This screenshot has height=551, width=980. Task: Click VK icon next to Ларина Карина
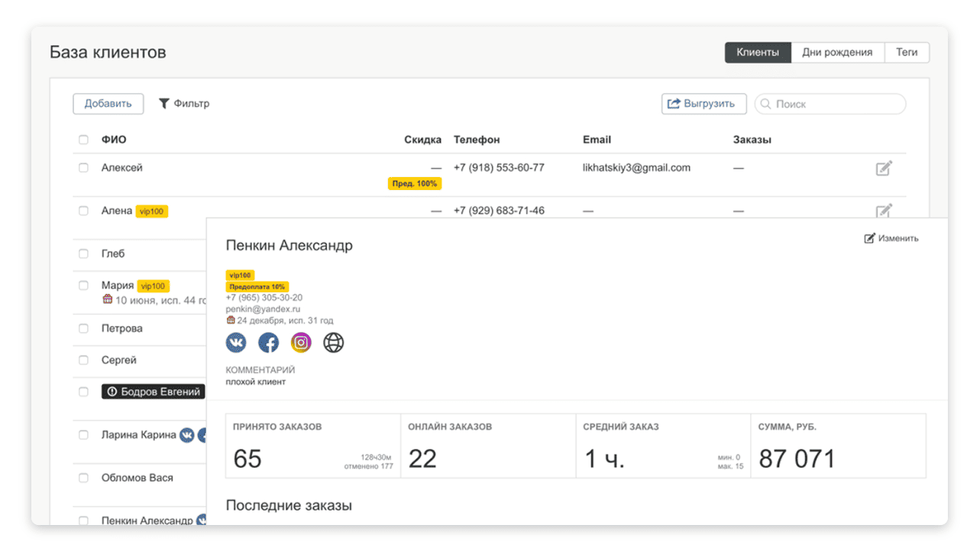point(186,436)
